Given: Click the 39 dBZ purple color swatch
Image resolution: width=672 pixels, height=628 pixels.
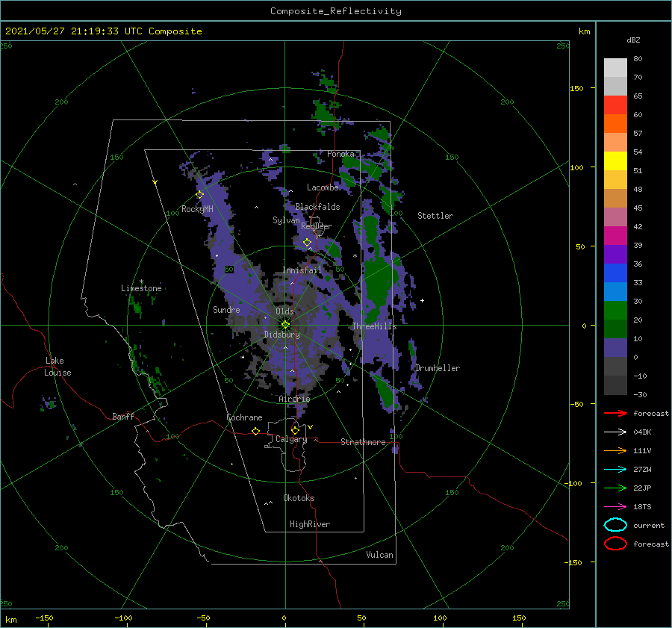Looking at the screenshot, I should (615, 255).
